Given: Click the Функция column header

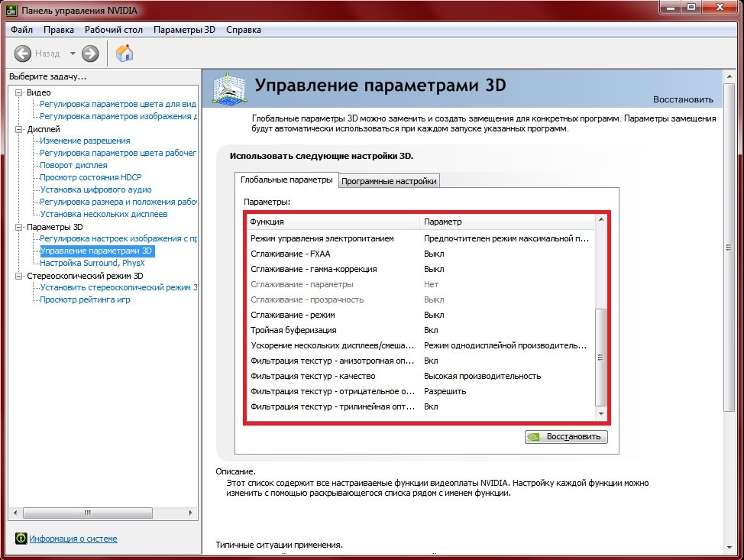Looking at the screenshot, I should point(334,222).
